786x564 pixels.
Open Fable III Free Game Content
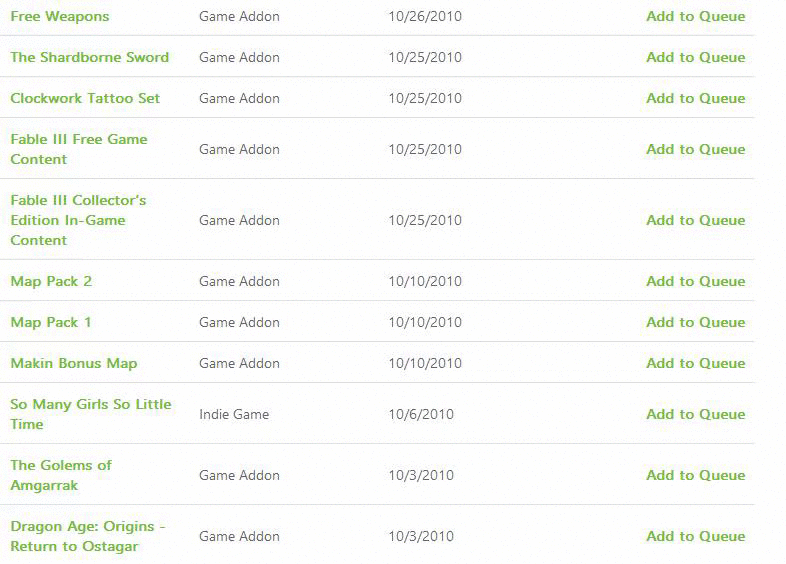(x=79, y=149)
